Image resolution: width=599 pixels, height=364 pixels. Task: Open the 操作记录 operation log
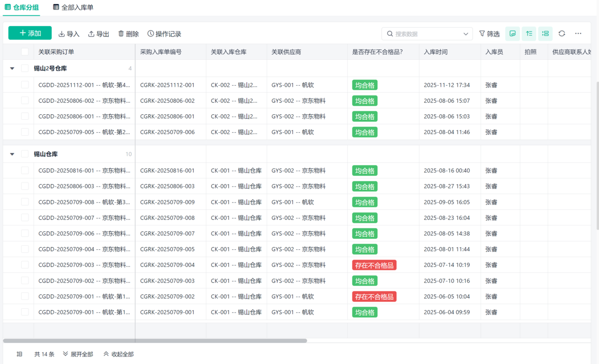coord(164,34)
